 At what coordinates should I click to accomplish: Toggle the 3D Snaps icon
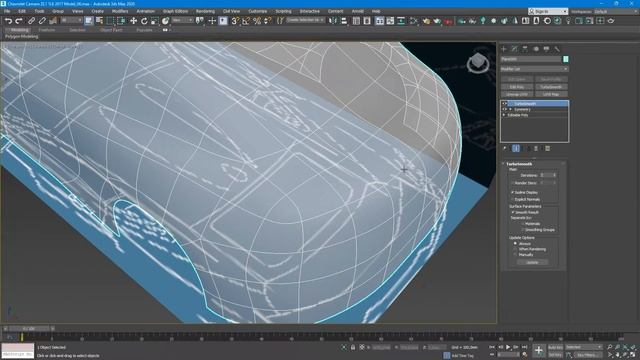tap(235, 21)
